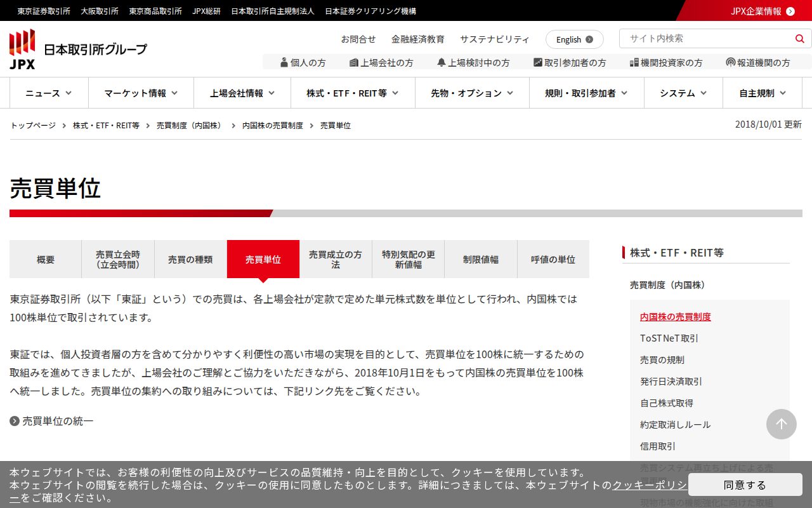Expand the マーケット情報 menu
Viewport: 812px width, 508px height.
coord(141,93)
